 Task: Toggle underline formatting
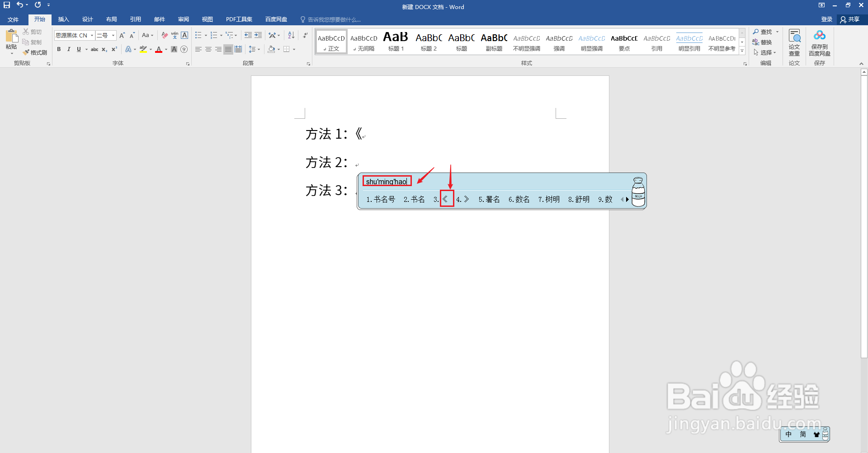pos(79,49)
